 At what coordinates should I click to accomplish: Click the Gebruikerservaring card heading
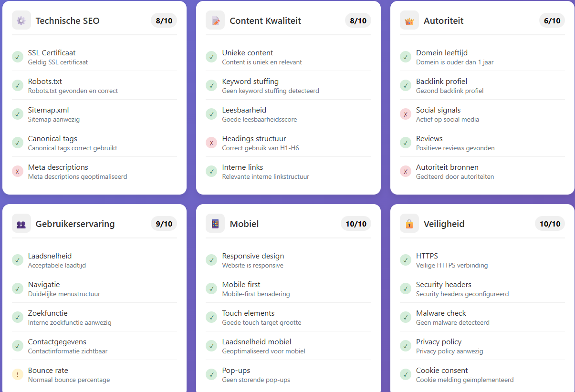(x=75, y=224)
